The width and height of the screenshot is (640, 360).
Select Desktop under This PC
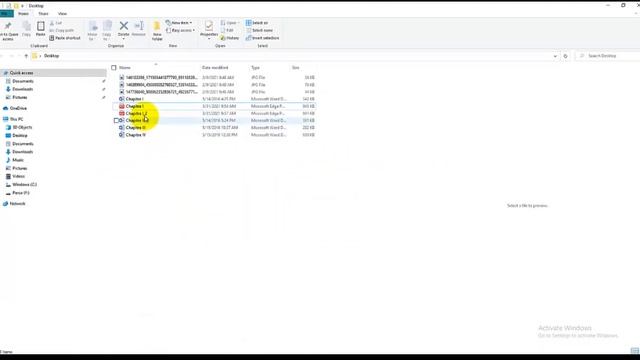[x=17, y=136]
